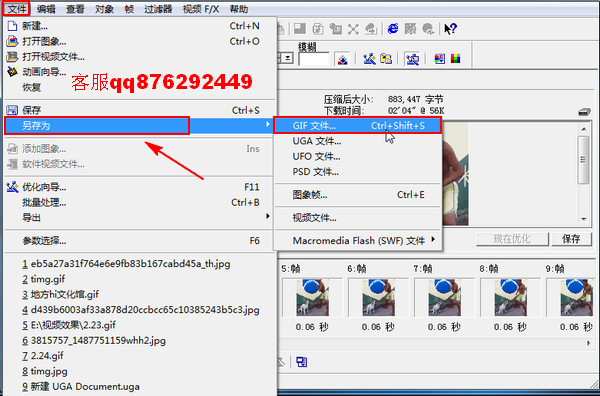Select UGA 文件... in submenu
The width and height of the screenshot is (600, 396).
click(x=358, y=141)
